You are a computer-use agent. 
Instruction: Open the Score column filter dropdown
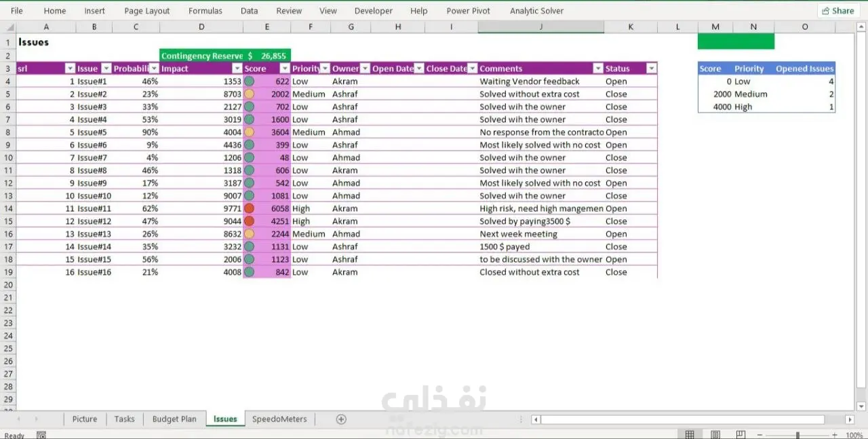285,69
